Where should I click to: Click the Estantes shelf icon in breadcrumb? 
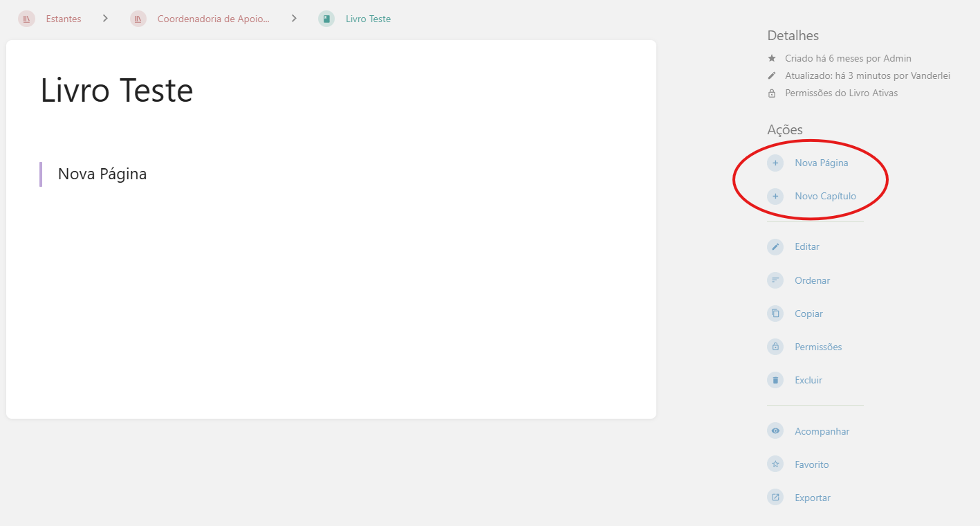26,19
